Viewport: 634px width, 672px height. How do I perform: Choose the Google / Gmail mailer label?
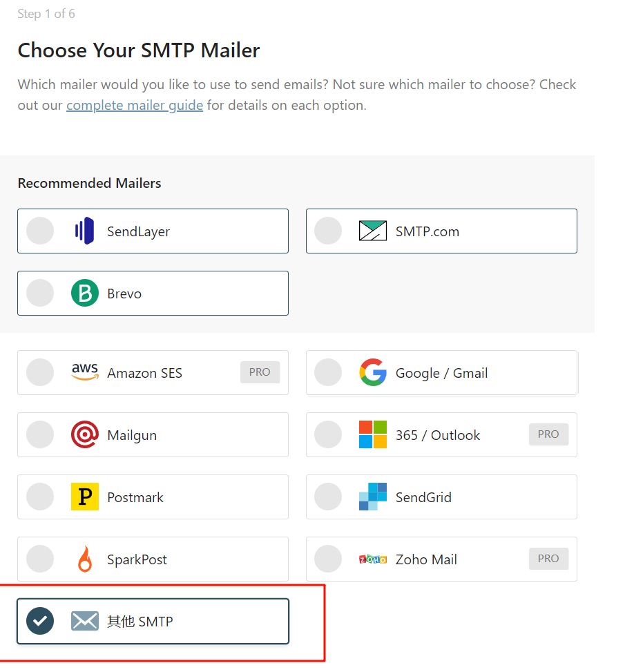(441, 373)
